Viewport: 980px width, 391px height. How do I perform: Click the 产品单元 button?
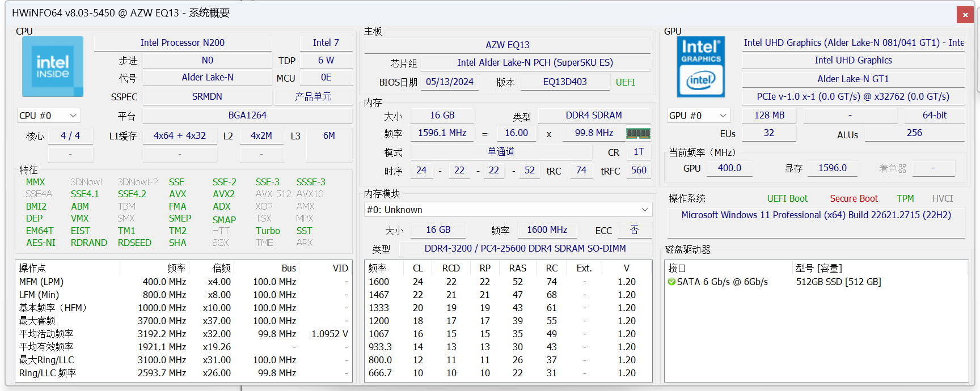pyautogui.click(x=313, y=97)
